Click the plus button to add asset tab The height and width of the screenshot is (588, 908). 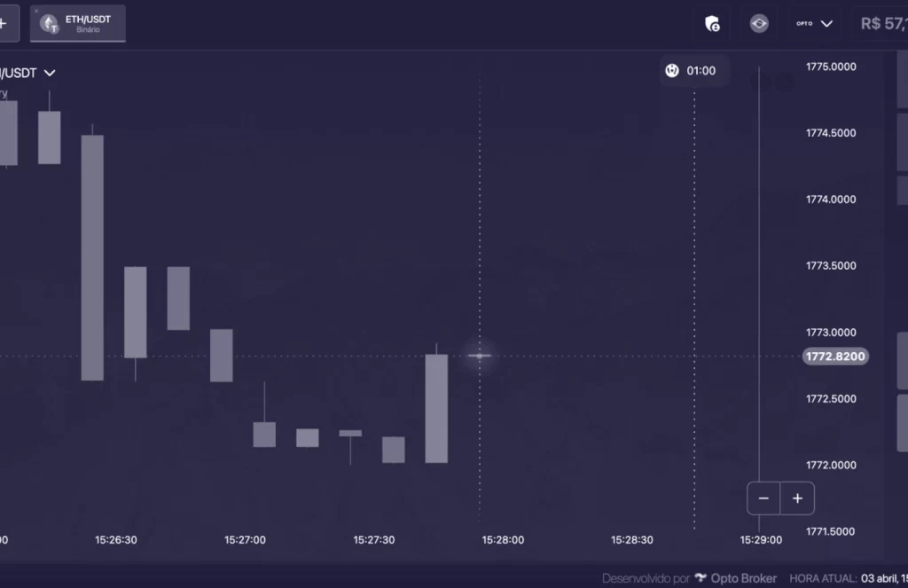[4, 24]
